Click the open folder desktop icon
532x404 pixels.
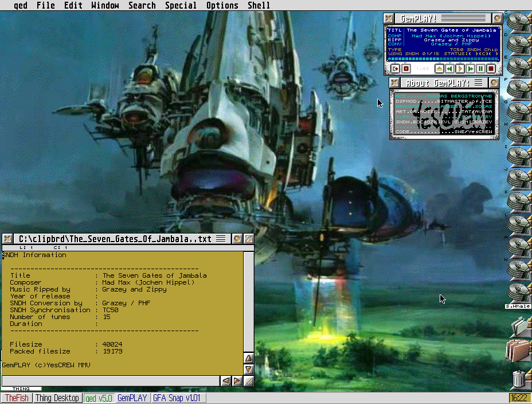521,327
